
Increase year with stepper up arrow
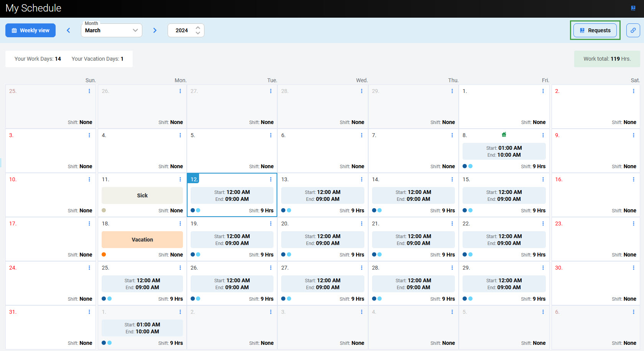[x=198, y=28]
